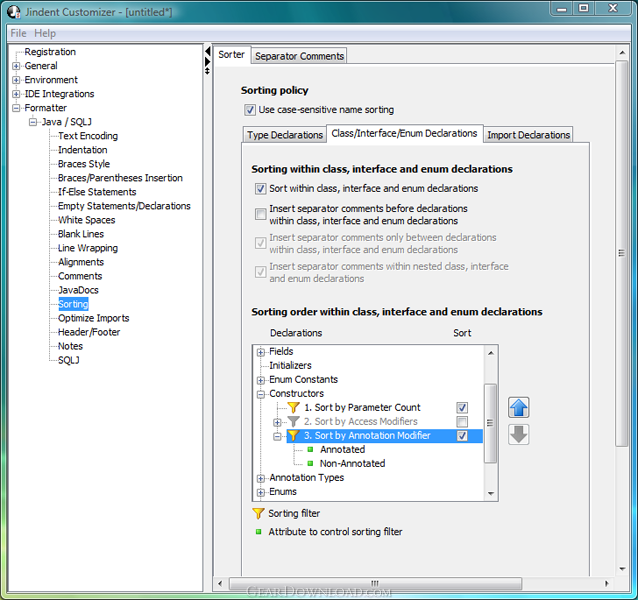Open the Optimize Imports settings
This screenshot has height=600, width=638.
tap(94, 318)
